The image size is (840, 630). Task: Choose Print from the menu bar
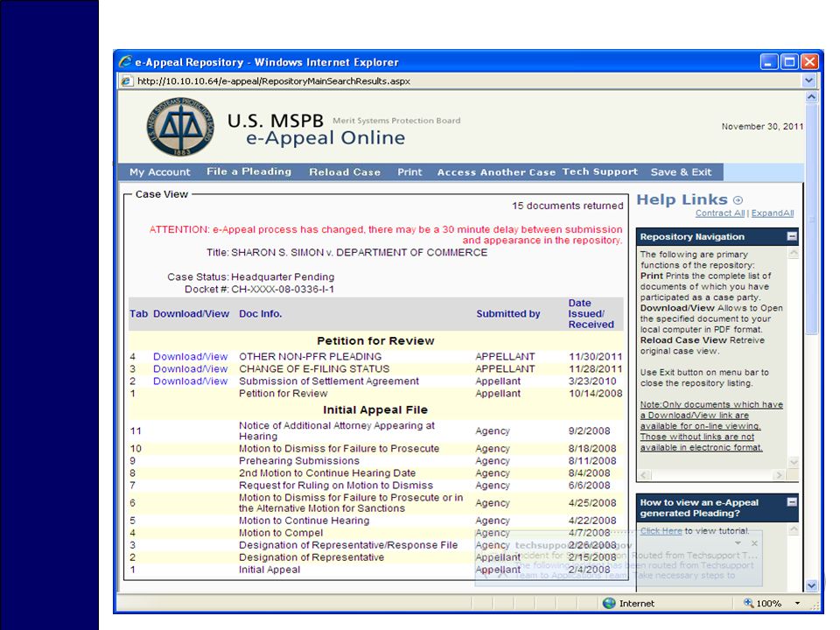click(409, 172)
